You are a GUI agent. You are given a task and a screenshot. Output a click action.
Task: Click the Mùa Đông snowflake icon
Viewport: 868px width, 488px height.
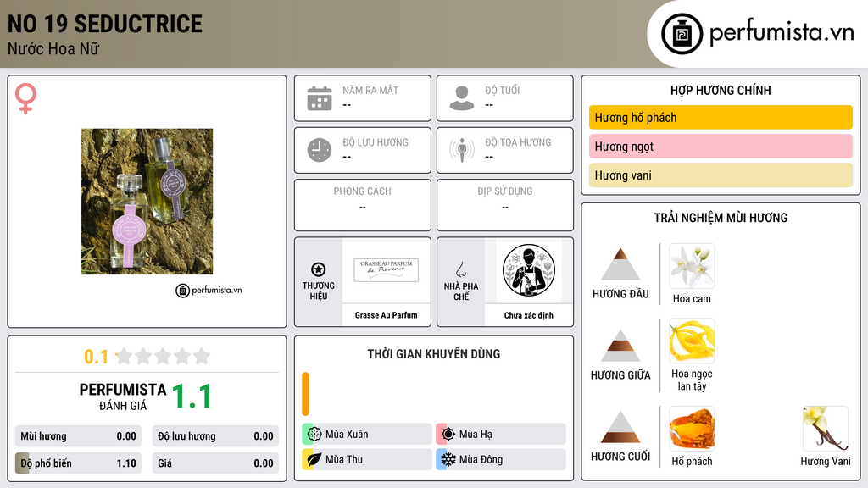tap(448, 459)
